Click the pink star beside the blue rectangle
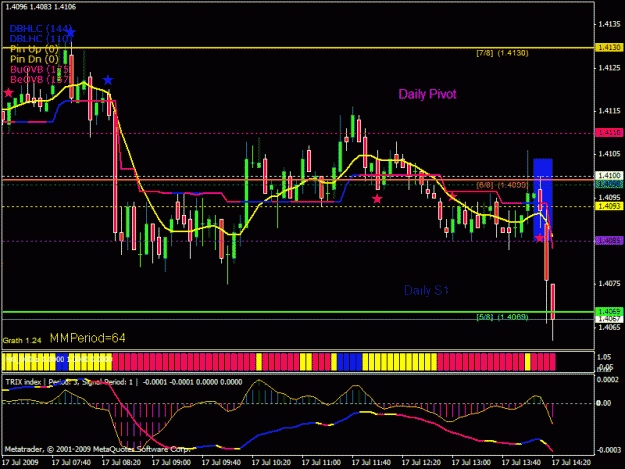The width and height of the screenshot is (625, 469). tap(539, 238)
